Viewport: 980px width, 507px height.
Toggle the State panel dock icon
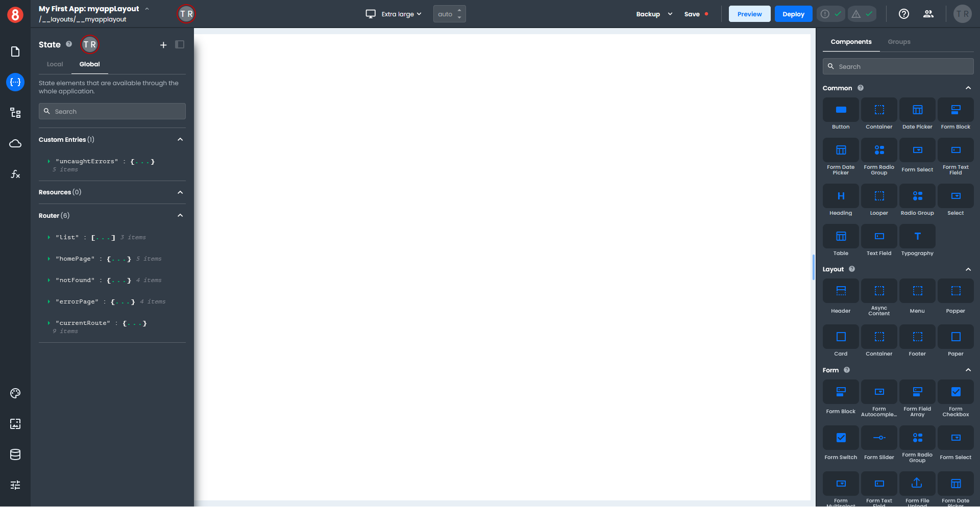(x=180, y=45)
